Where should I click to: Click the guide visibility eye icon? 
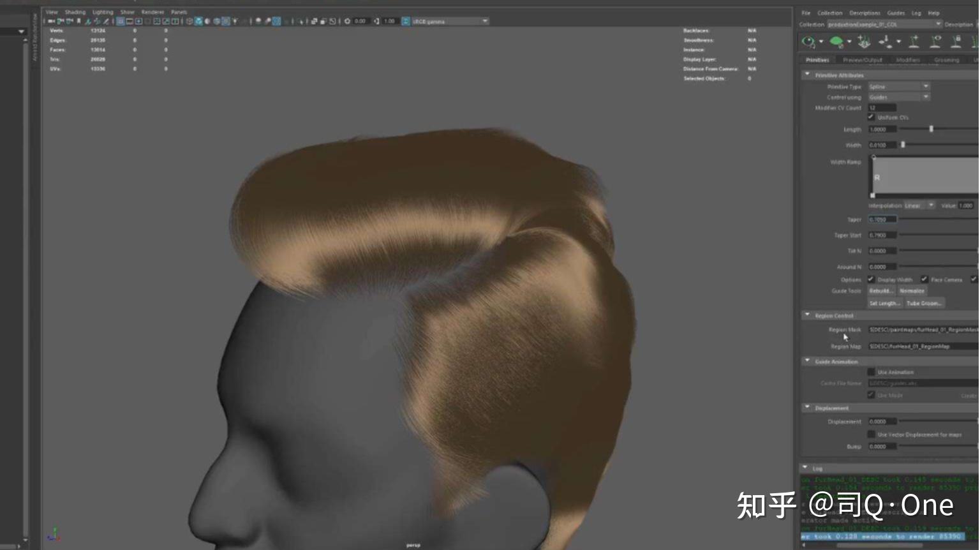pyautogui.click(x=935, y=42)
